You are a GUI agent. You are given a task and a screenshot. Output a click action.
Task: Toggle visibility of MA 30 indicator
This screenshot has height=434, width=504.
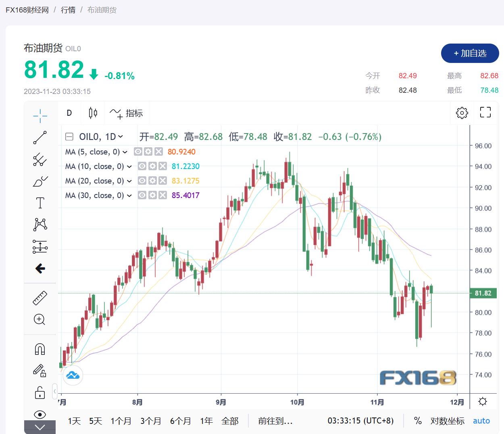(x=142, y=195)
